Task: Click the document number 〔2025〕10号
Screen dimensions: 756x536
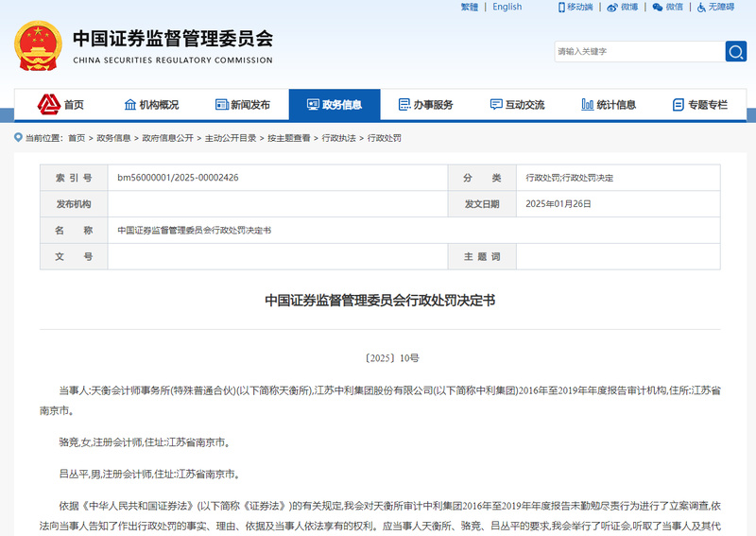Action: point(391,358)
